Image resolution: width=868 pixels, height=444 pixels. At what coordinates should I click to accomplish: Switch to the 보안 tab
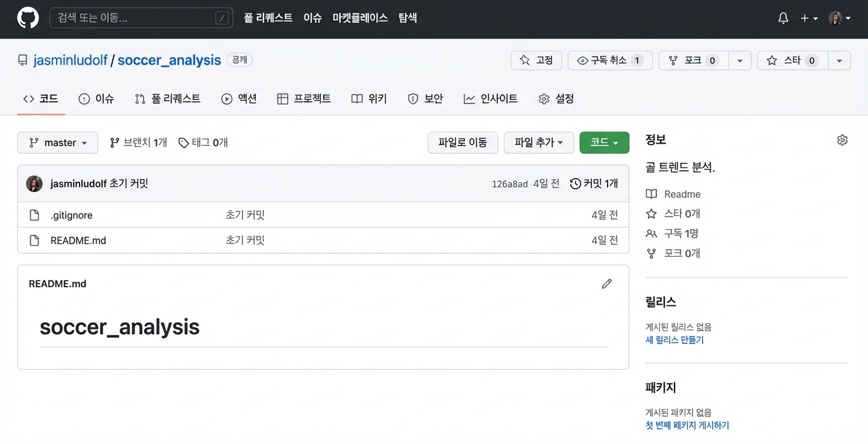tap(426, 99)
